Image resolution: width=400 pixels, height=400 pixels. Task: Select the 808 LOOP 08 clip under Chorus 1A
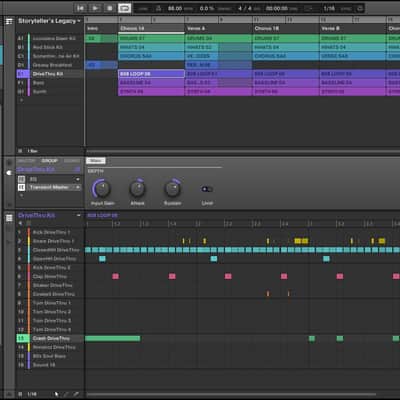(151, 74)
